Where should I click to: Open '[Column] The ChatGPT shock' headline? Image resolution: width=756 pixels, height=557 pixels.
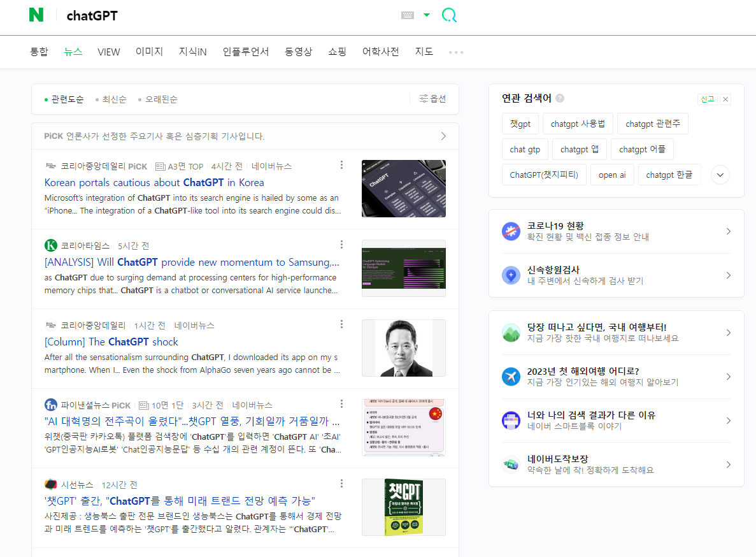(111, 342)
